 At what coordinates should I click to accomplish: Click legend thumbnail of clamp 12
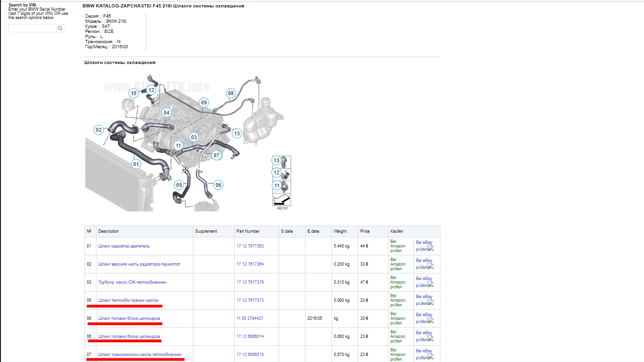(x=281, y=174)
